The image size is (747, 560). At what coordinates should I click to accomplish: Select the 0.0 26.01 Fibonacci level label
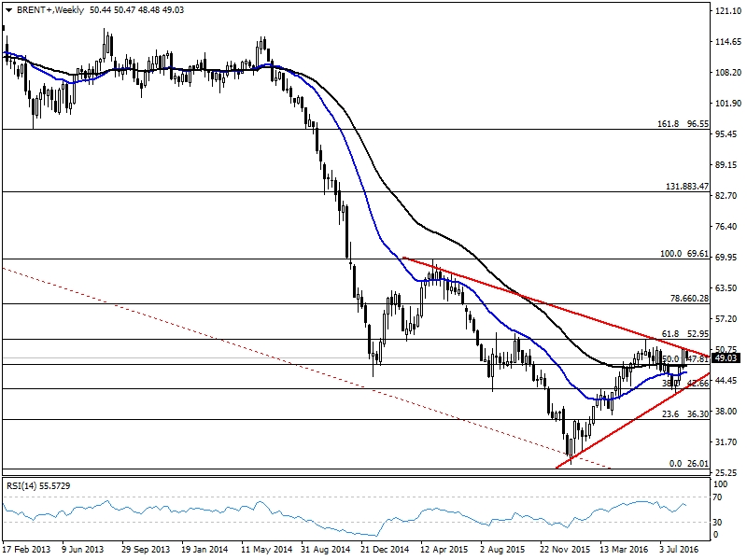(689, 463)
